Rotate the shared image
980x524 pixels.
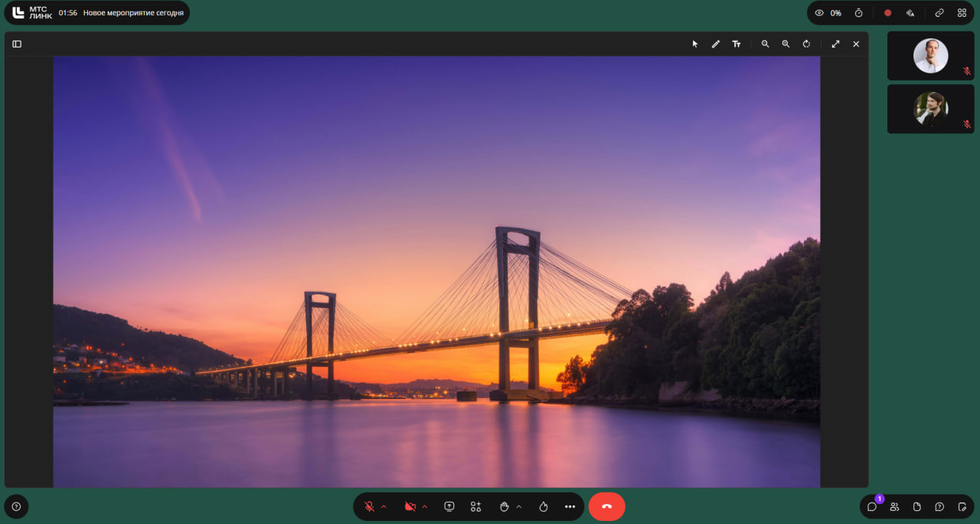(x=806, y=44)
